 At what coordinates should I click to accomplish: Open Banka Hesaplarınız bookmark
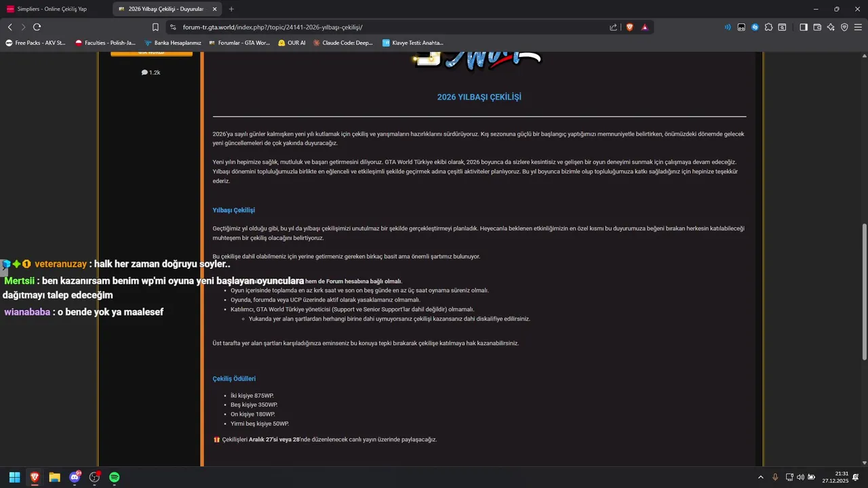[x=172, y=43]
